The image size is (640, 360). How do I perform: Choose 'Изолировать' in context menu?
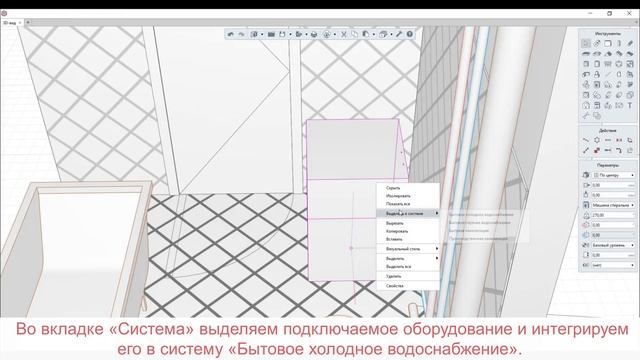coord(408,196)
